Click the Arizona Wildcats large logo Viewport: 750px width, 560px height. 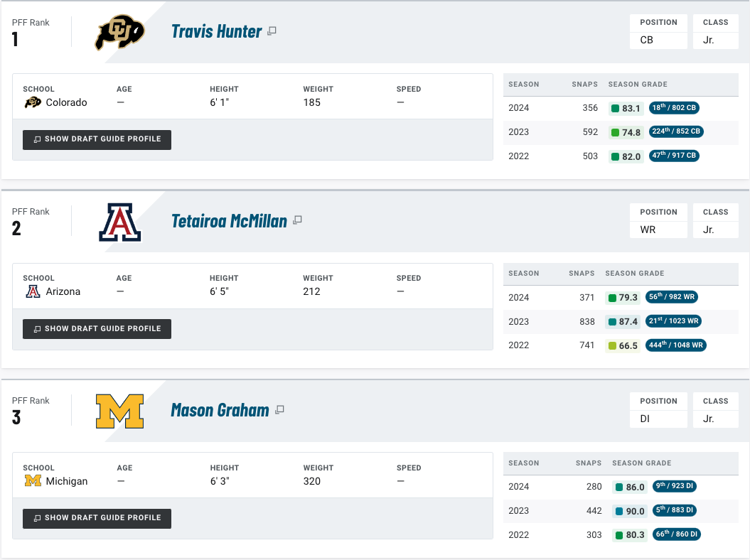[x=120, y=222]
